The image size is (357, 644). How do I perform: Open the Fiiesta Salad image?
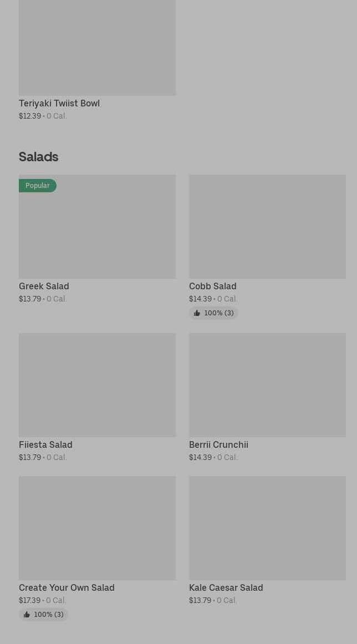(97, 385)
